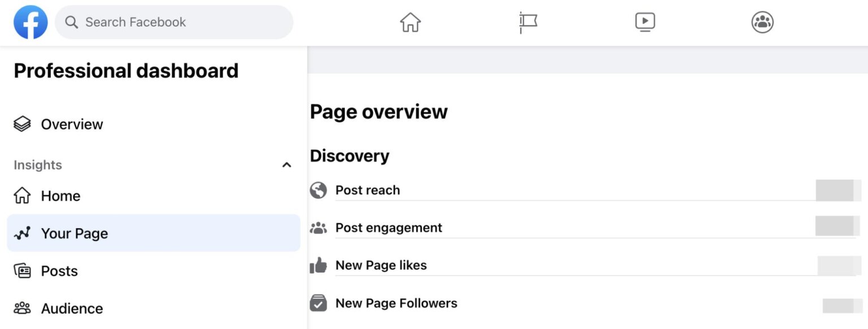Viewport: 868px width, 329px height.
Task: Click the Post reach globe icon
Action: pyautogui.click(x=318, y=191)
